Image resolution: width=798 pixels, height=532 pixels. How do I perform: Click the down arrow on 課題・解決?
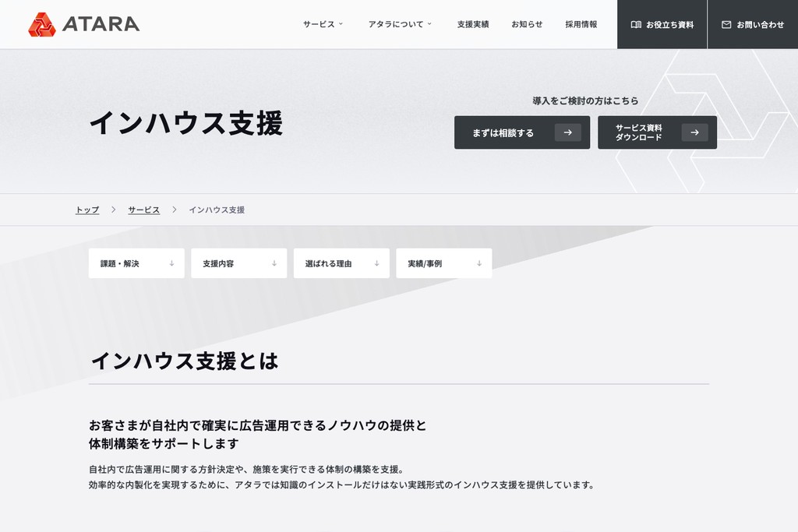click(171, 263)
